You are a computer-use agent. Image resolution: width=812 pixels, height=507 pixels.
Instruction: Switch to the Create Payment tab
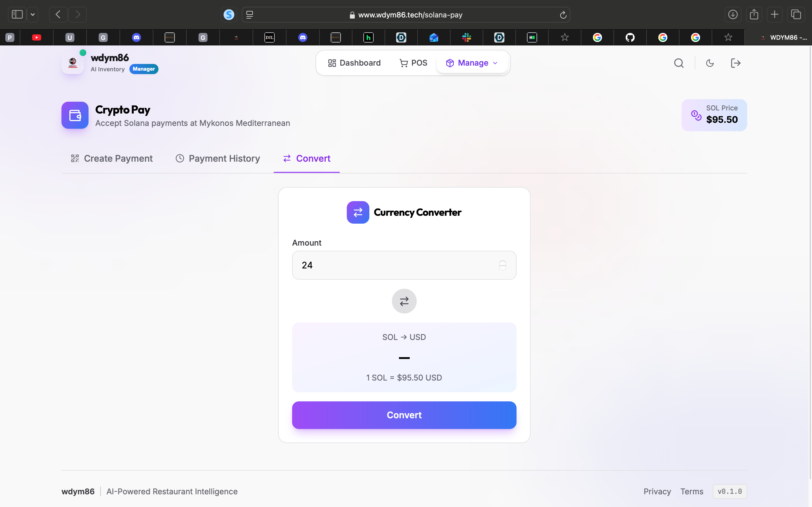click(112, 158)
